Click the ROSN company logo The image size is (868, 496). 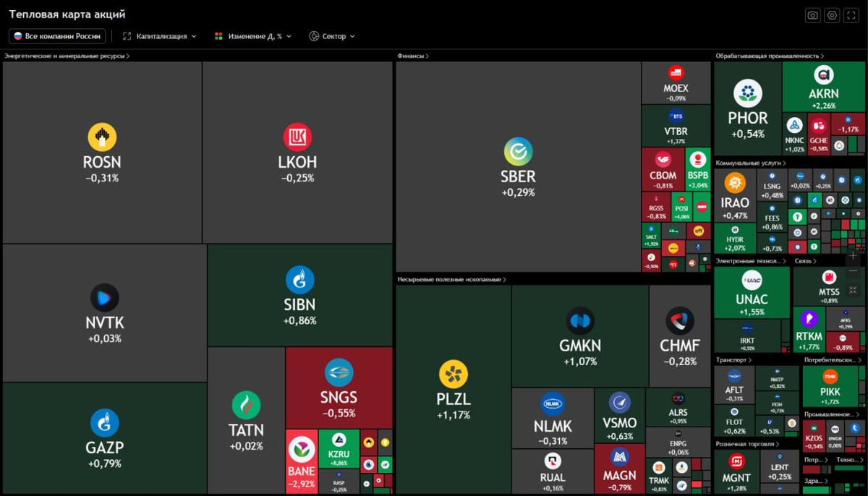pos(102,137)
